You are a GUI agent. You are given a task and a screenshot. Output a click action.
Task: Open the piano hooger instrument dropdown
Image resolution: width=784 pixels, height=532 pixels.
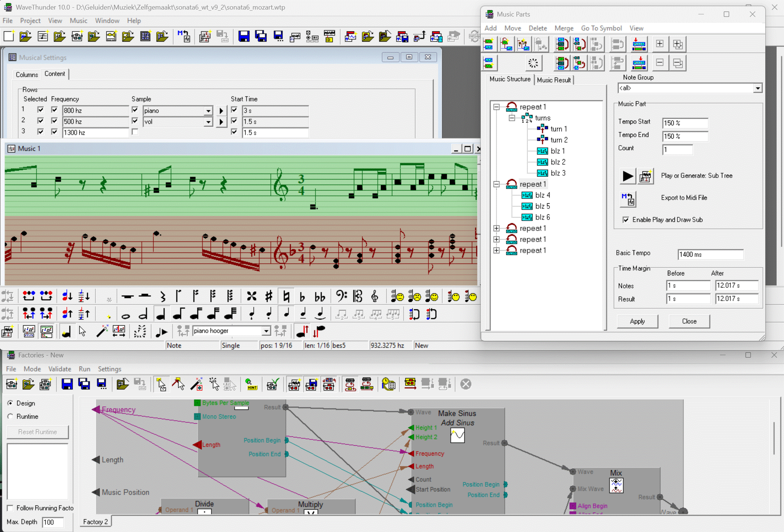266,331
